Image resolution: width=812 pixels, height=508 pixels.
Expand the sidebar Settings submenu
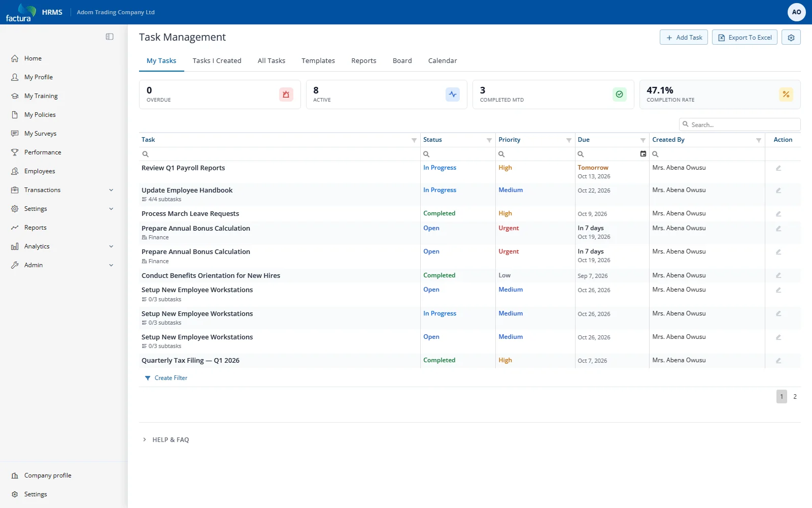[111, 209]
